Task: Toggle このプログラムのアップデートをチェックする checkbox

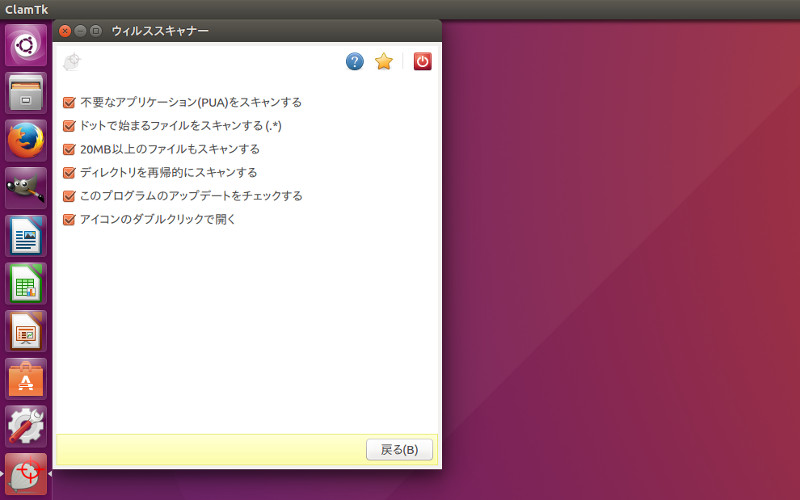Action: click(69, 196)
